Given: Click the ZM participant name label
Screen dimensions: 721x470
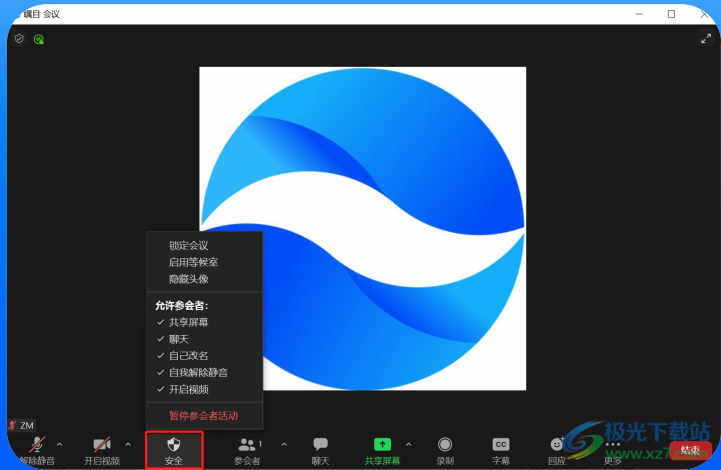Looking at the screenshot, I should [27, 425].
